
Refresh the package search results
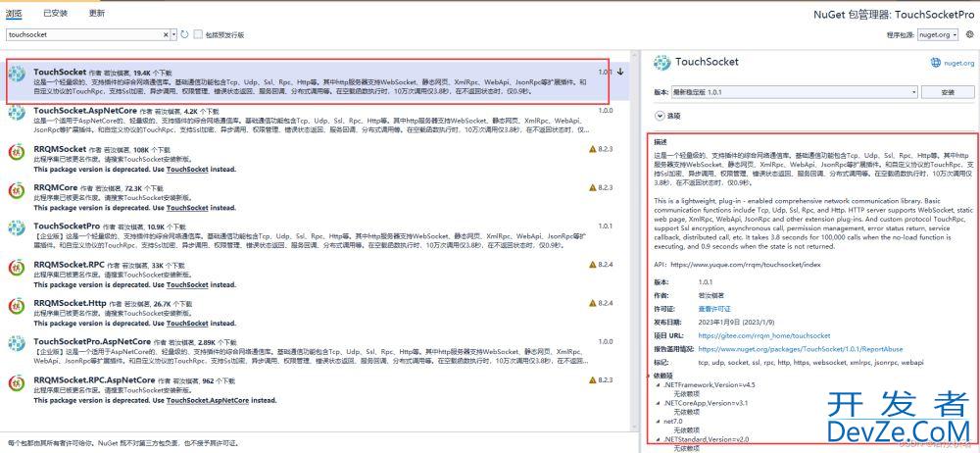(184, 34)
